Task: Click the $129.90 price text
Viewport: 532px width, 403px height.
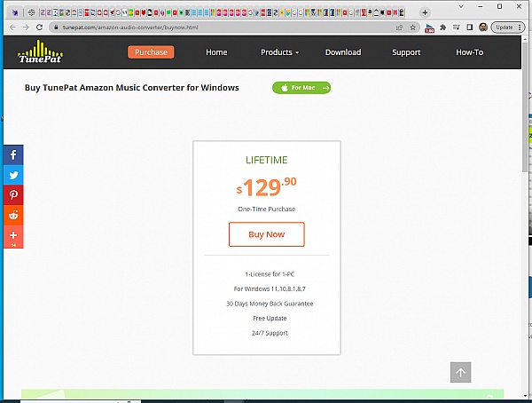Action: coord(266,187)
